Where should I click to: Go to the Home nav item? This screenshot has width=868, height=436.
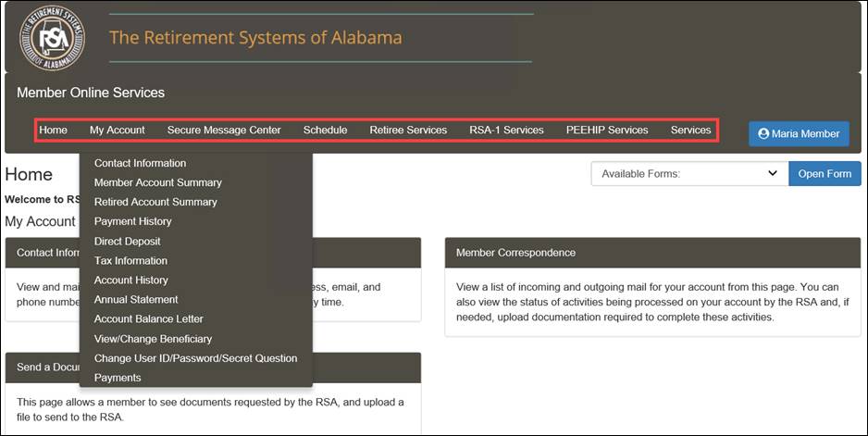[x=53, y=131]
